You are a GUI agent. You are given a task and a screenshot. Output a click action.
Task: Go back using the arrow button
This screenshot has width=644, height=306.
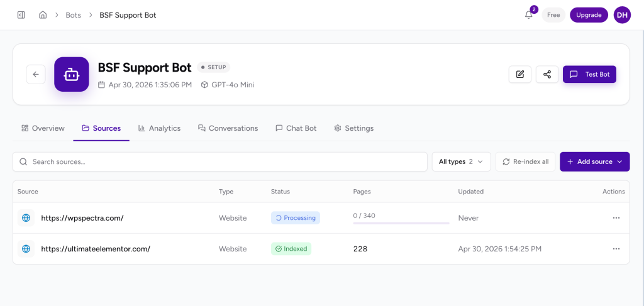(x=36, y=74)
